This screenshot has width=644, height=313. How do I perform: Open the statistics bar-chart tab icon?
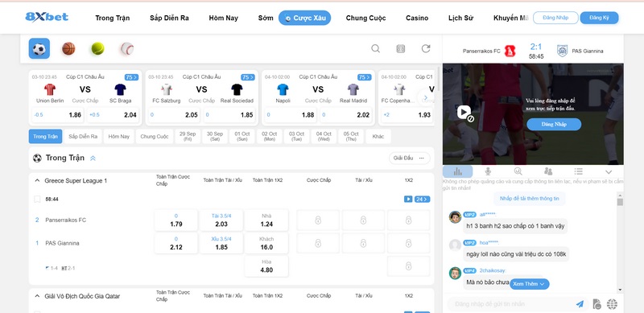click(457, 171)
